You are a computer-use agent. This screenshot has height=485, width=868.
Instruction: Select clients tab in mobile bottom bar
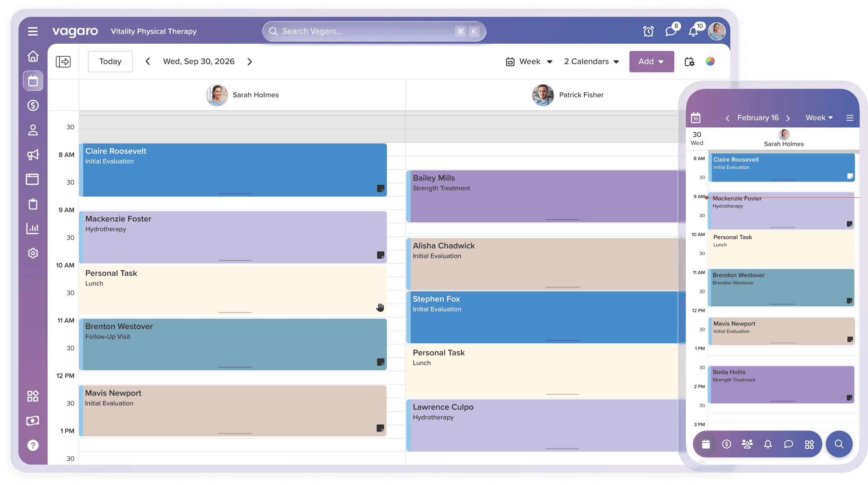[747, 445]
